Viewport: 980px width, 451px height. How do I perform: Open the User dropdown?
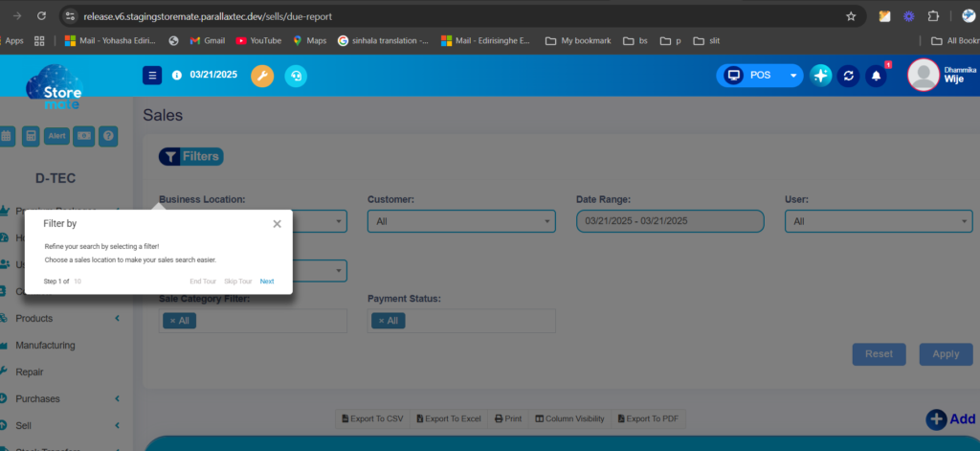click(879, 221)
